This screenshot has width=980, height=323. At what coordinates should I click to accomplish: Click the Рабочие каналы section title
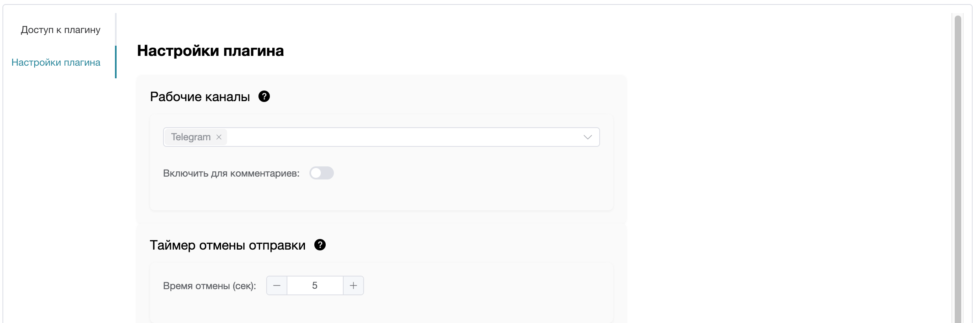click(x=200, y=97)
